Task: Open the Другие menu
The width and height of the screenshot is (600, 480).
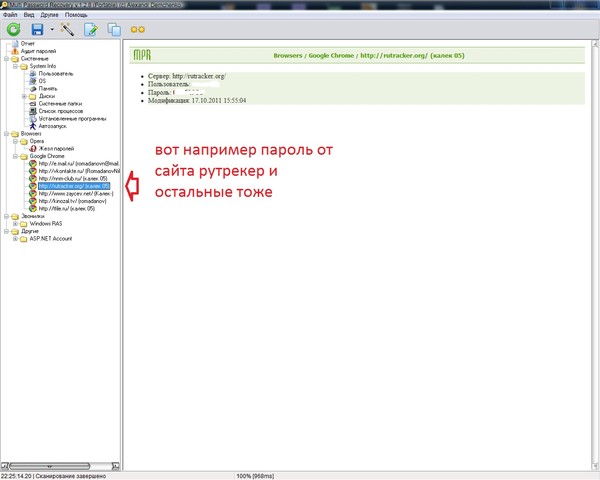Action: 49,15
